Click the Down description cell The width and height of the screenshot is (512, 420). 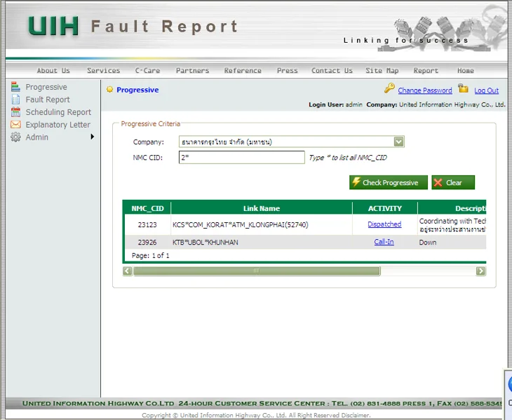452,242
